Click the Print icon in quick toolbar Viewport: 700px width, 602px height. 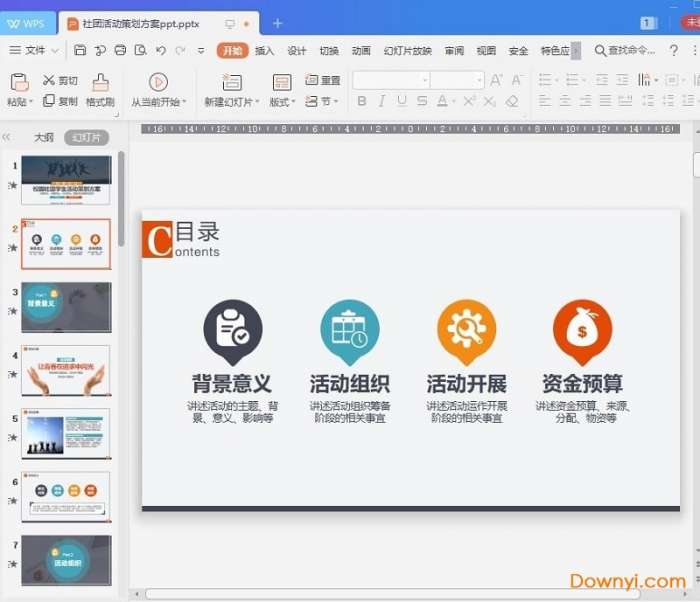point(120,50)
